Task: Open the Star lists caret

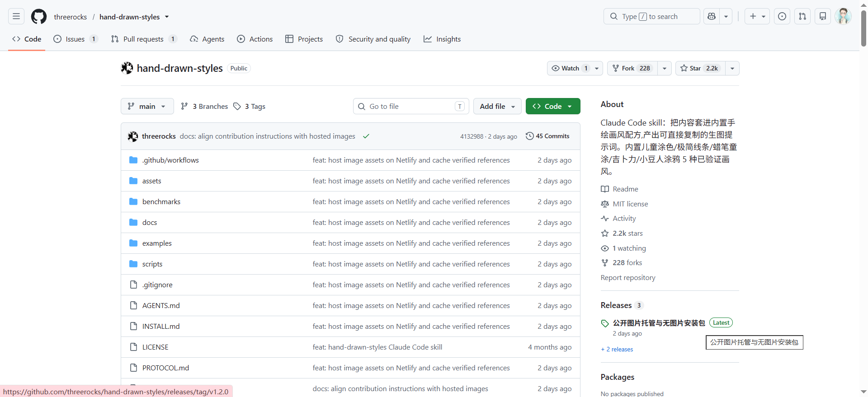Action: (732, 68)
